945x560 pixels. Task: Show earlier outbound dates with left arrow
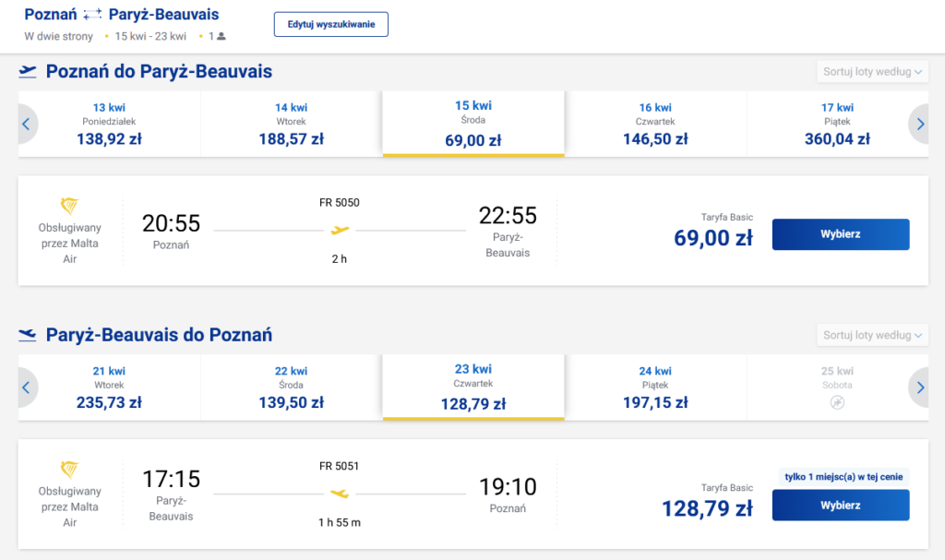26,124
